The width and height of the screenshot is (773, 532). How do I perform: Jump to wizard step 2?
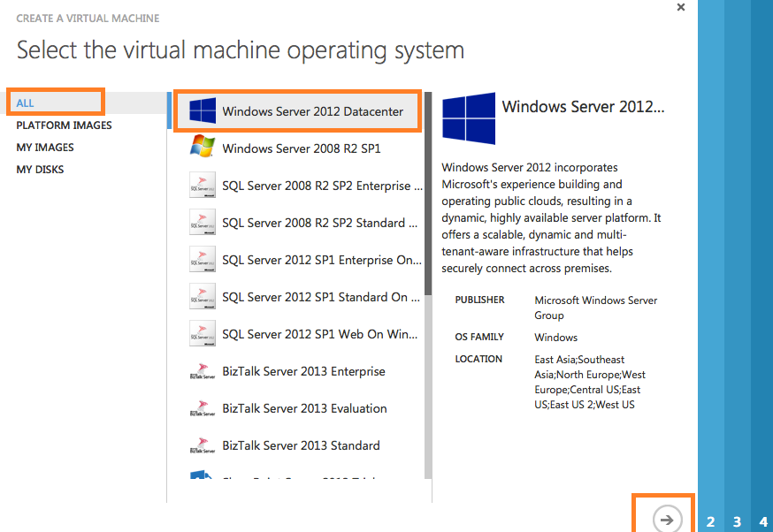click(711, 521)
